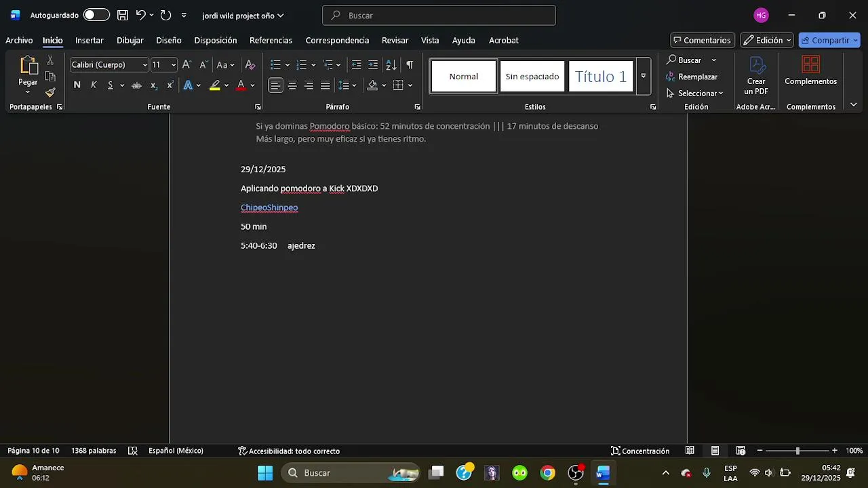Screen dimensions: 868x488
Task: Toggle paragraph marks display
Action: click(410, 65)
